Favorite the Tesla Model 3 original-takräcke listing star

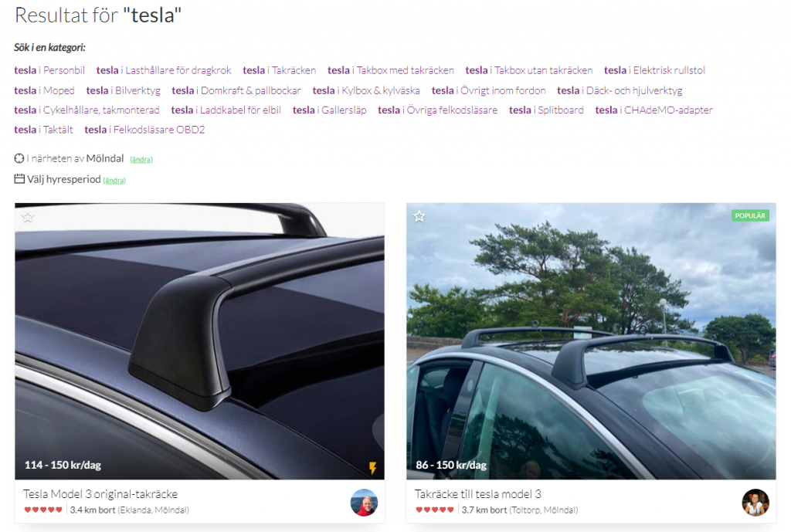coord(28,217)
